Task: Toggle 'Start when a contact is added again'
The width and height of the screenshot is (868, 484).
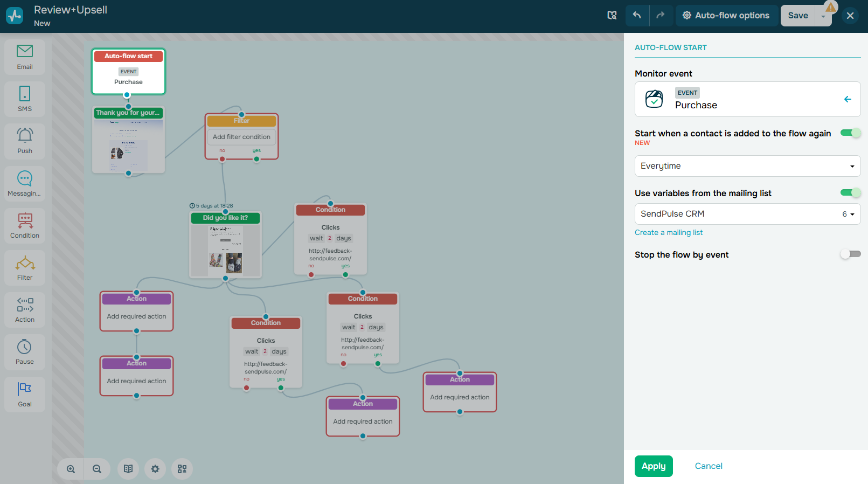Action: (850, 133)
